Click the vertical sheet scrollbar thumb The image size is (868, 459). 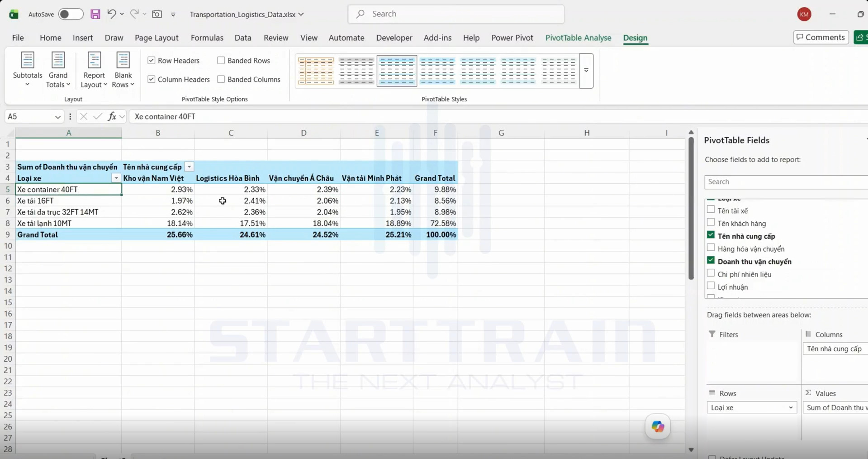pyautogui.click(x=691, y=208)
